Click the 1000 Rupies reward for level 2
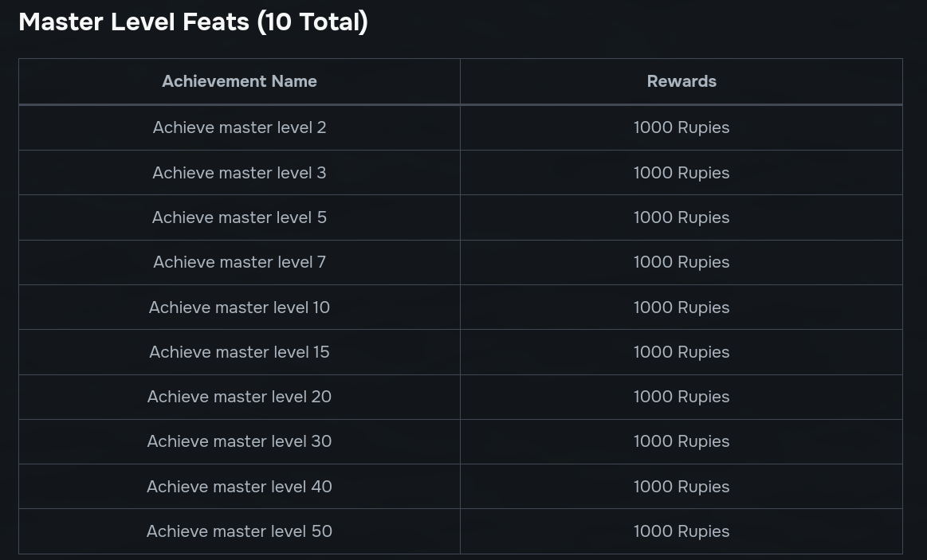Image resolution: width=927 pixels, height=560 pixels. click(x=681, y=127)
